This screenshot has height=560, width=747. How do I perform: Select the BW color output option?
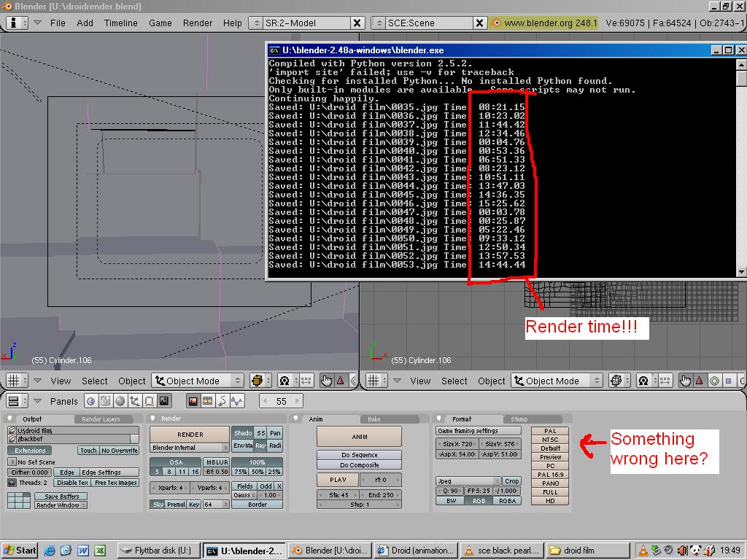click(451, 500)
